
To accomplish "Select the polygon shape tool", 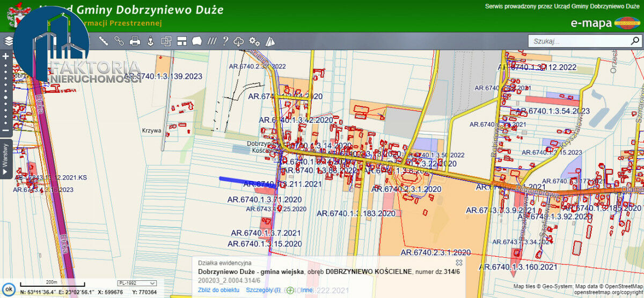I will [x=197, y=41].
